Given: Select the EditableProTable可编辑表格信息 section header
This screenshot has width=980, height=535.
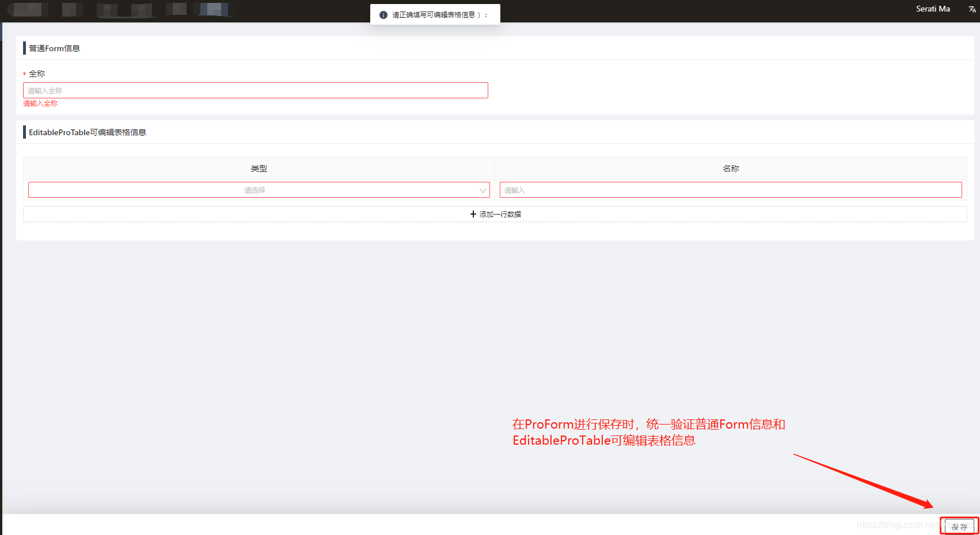Looking at the screenshot, I should 88,132.
